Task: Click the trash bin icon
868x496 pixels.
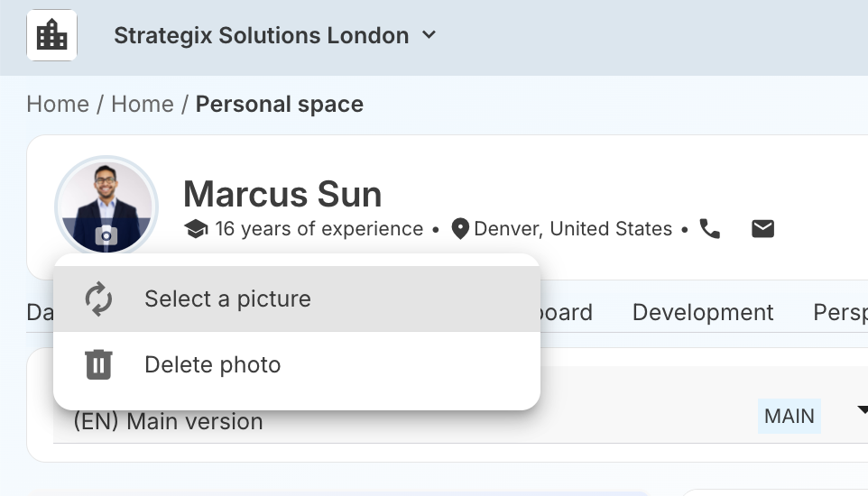Action: coord(98,364)
